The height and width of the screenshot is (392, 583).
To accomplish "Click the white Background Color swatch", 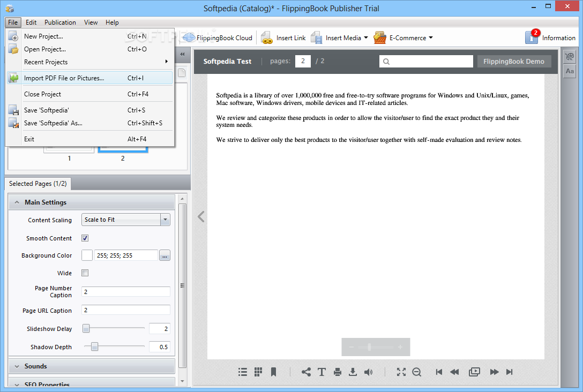I will pos(87,255).
